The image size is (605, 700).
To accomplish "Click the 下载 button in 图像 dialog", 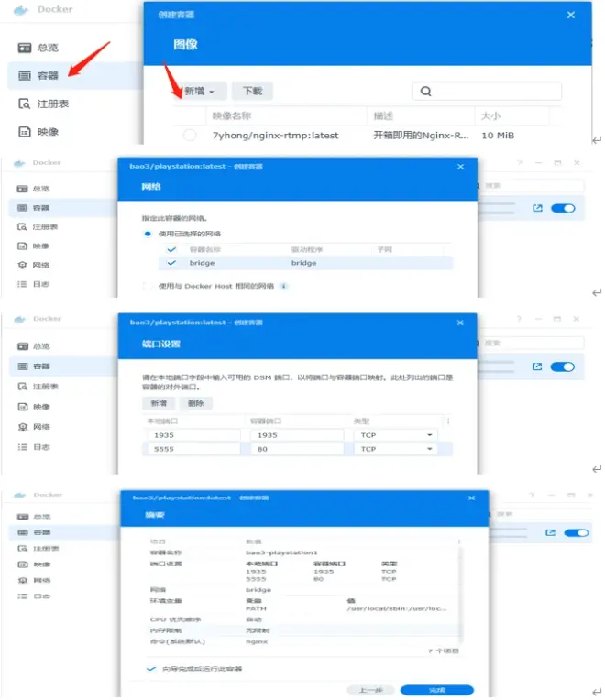I will [x=253, y=91].
